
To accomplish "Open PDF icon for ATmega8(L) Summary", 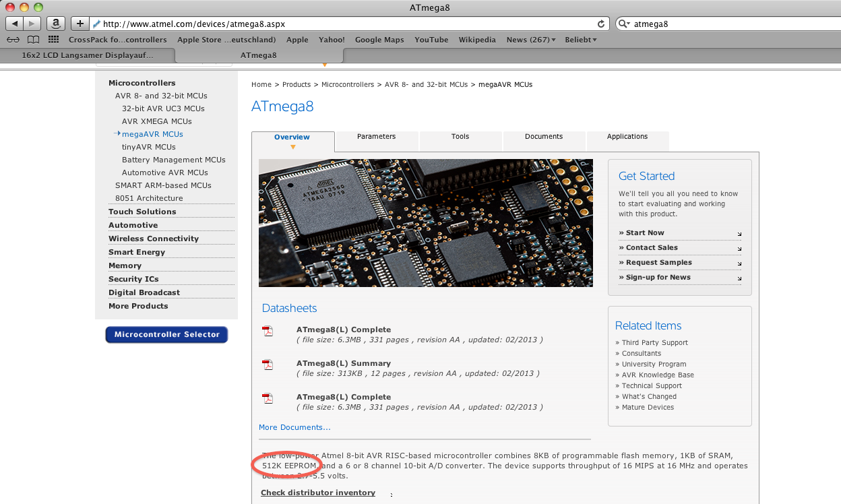I will 268,365.
